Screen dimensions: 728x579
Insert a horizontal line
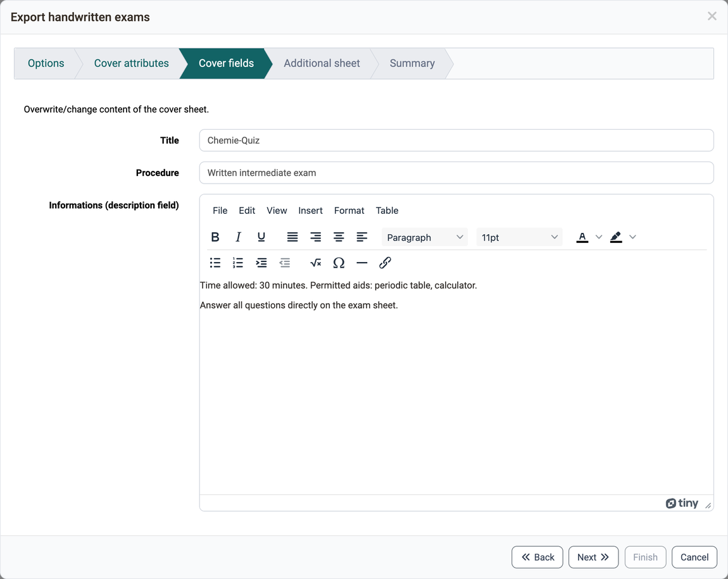[x=362, y=263]
